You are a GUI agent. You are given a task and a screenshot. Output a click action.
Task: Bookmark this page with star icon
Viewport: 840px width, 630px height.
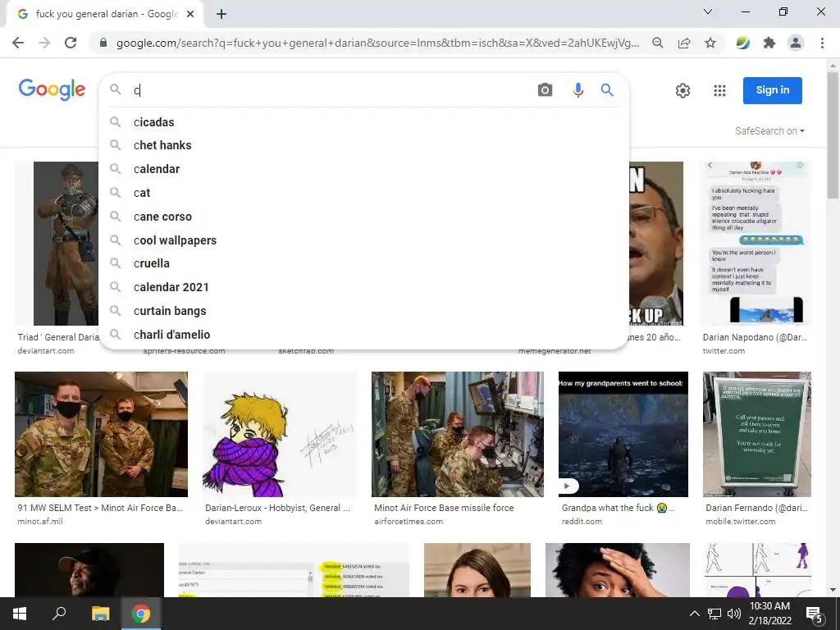[x=710, y=43]
